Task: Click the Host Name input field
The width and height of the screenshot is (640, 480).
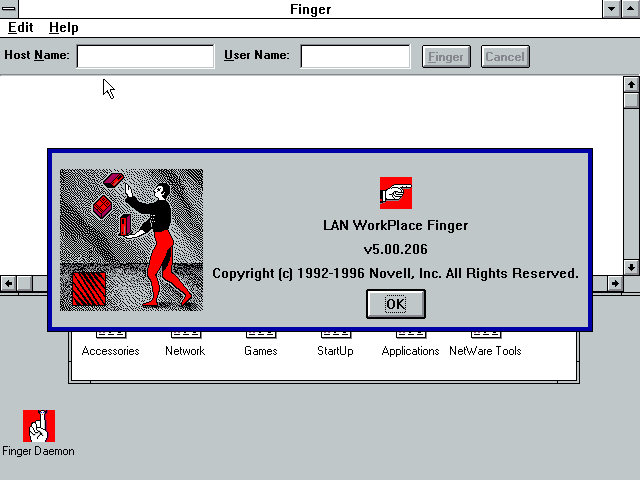Action: (x=145, y=56)
